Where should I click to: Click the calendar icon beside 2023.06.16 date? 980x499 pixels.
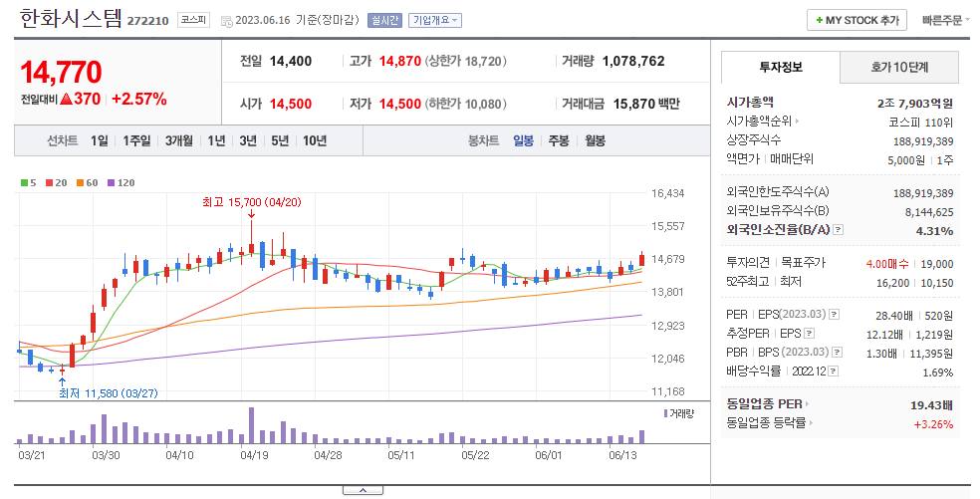coord(227,21)
